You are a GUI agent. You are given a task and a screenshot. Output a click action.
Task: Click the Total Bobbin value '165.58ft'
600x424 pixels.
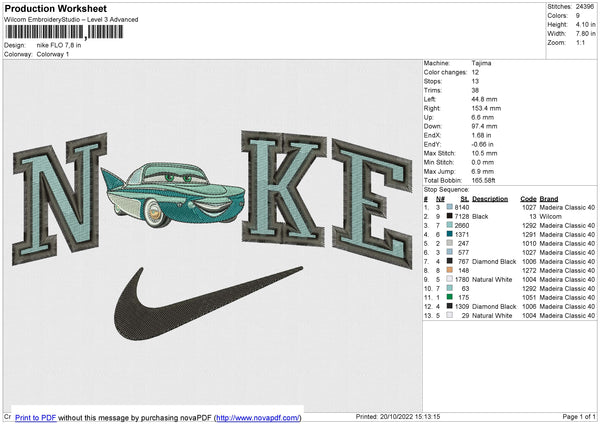click(x=483, y=180)
